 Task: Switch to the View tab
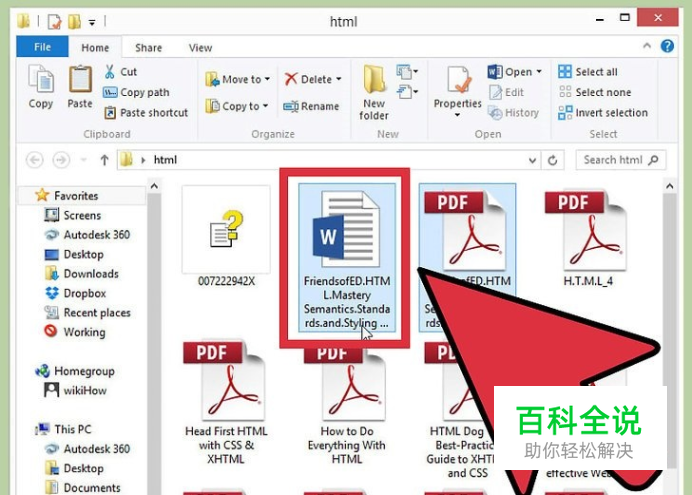point(201,48)
